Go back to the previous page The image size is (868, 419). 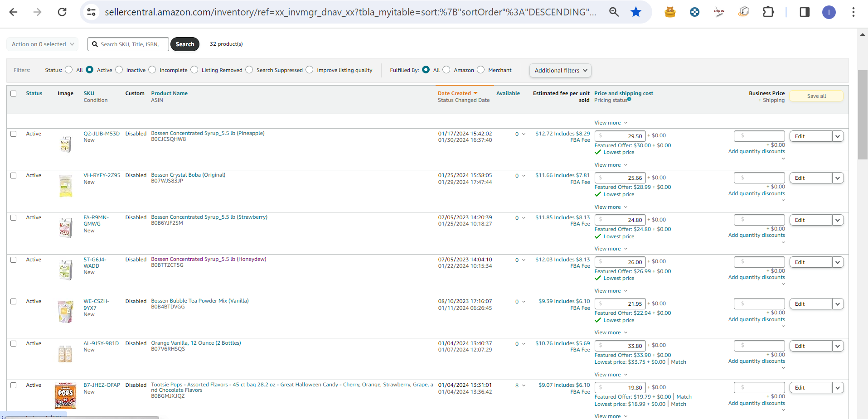click(14, 12)
